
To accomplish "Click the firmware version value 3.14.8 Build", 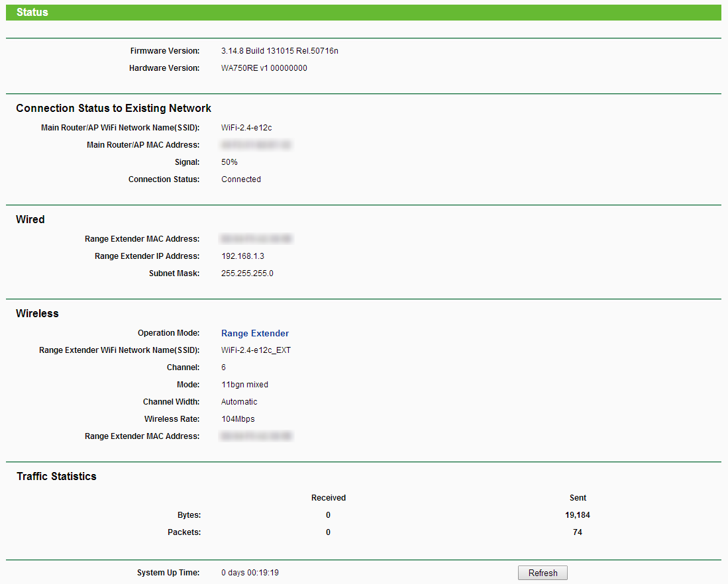I will pos(280,51).
